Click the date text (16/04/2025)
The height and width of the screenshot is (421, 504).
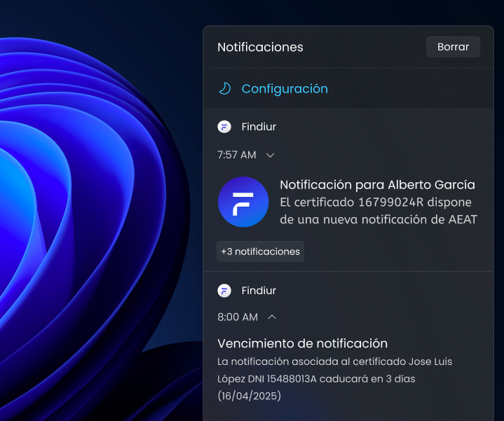[x=249, y=396]
